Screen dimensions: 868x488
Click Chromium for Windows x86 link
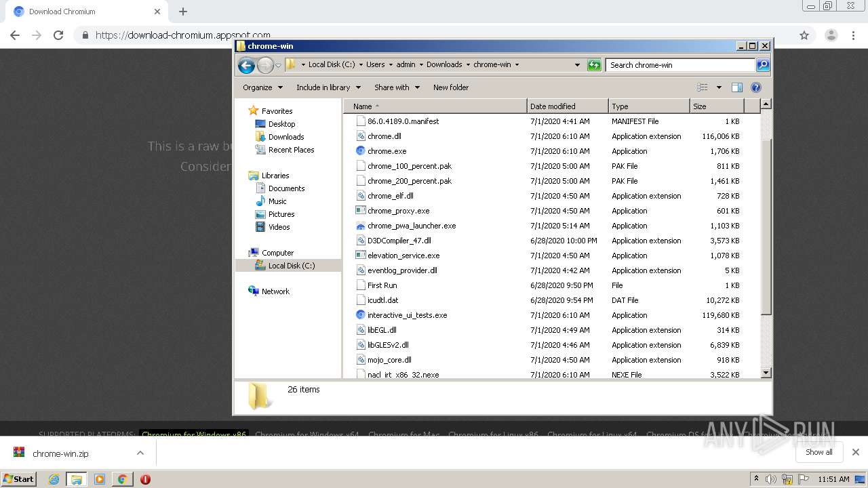[194, 434]
